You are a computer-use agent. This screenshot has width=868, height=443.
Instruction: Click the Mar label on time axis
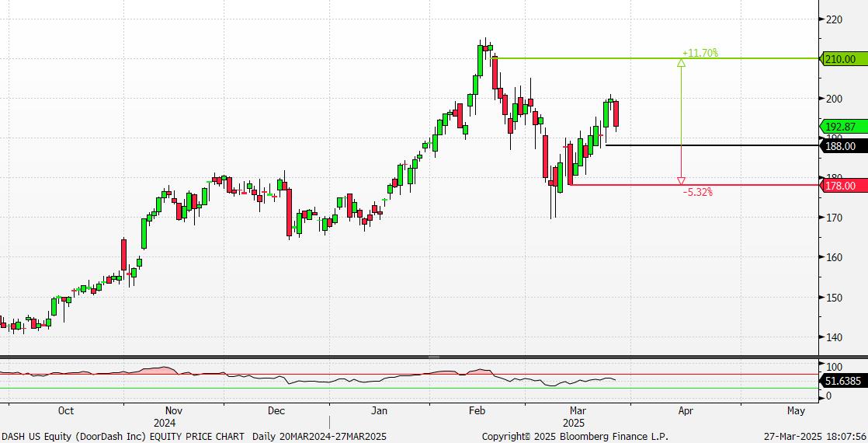click(578, 411)
